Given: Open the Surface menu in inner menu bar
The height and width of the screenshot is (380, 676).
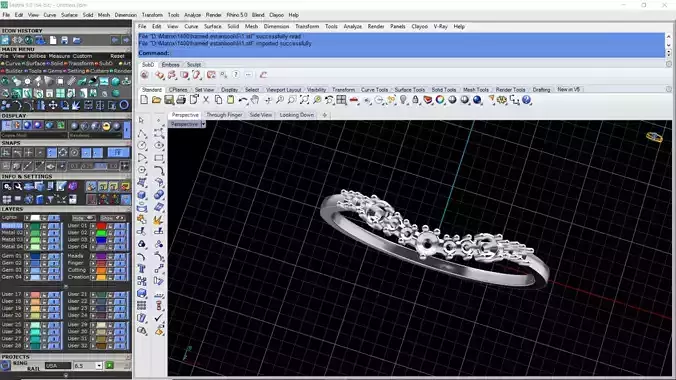Looking at the screenshot, I should [x=213, y=26].
